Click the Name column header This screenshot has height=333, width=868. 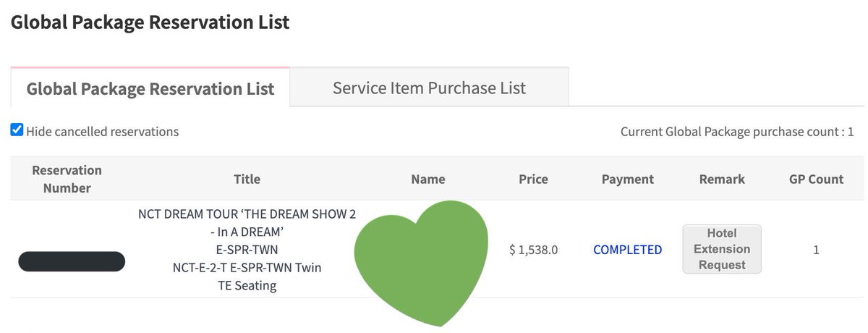[427, 179]
